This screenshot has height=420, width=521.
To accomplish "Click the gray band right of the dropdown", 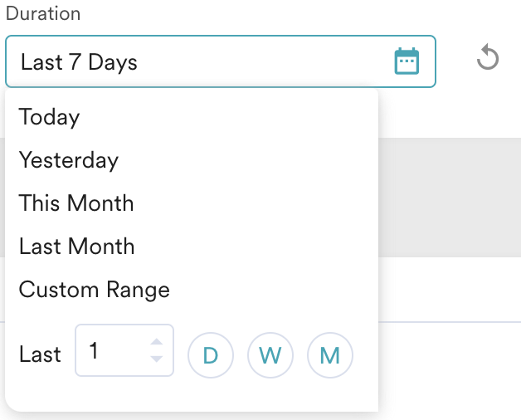I will coord(448,198).
